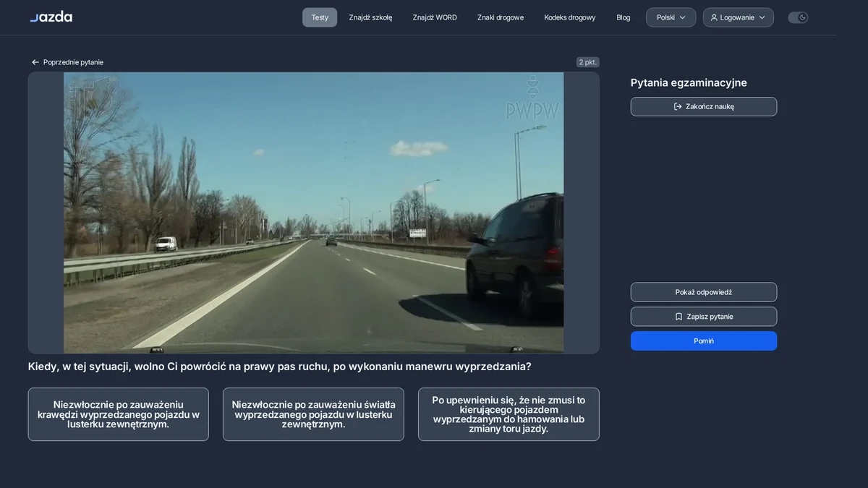Click the question text about wyprzedzania
Viewport: 868px width, 488px height.
(x=280, y=367)
